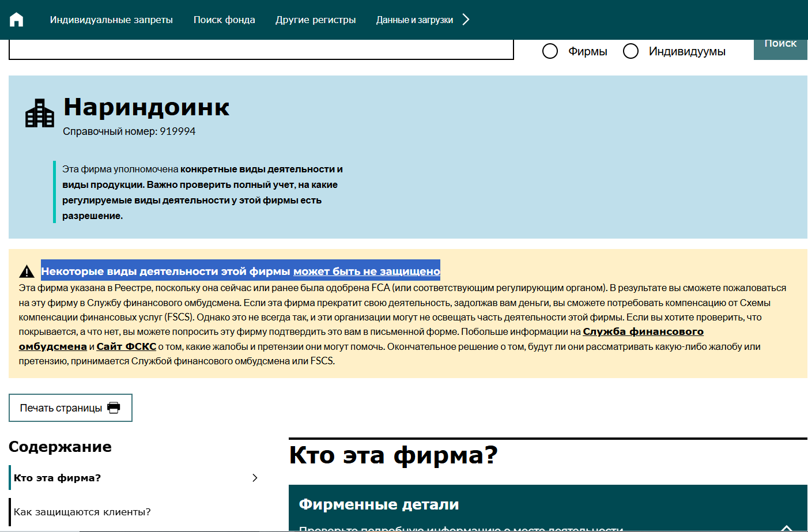Collapse the Фирменные детали section
The height and width of the screenshot is (532, 808).
point(787,527)
